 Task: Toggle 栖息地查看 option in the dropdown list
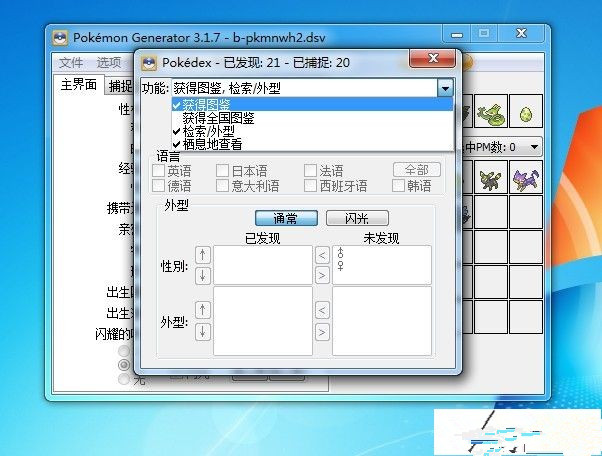point(313,144)
